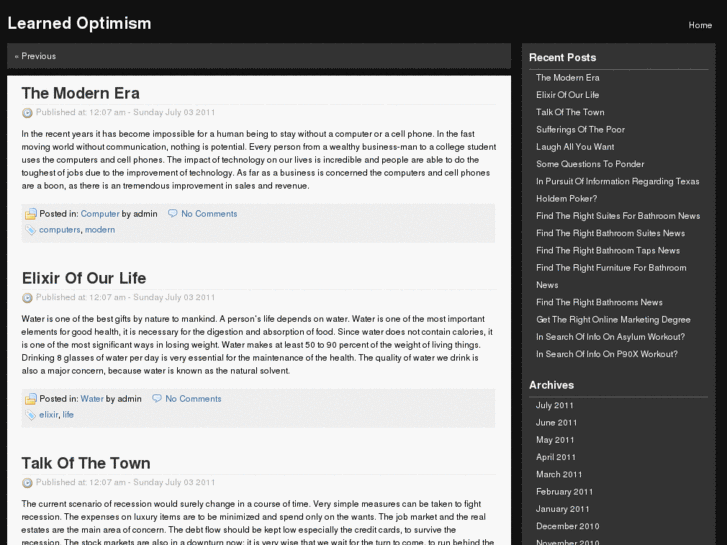Screen dimensions: 727x545
Task: Click the comment bubble icon in Elixir Of Our Life post
Action: coord(157,398)
